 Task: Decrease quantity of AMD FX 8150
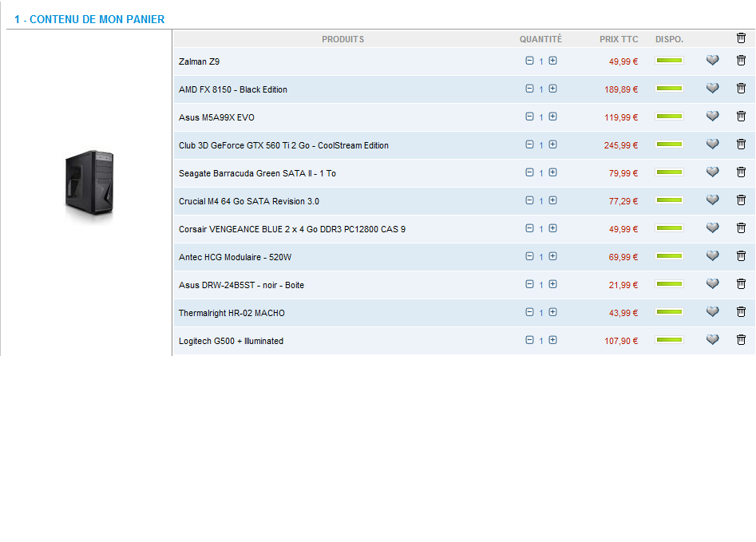(529, 89)
